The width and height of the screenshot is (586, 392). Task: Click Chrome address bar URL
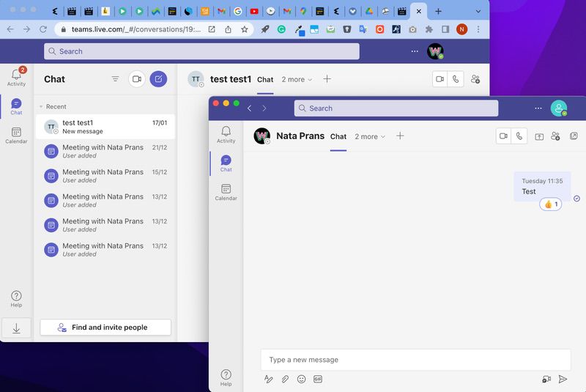pyautogui.click(x=136, y=29)
